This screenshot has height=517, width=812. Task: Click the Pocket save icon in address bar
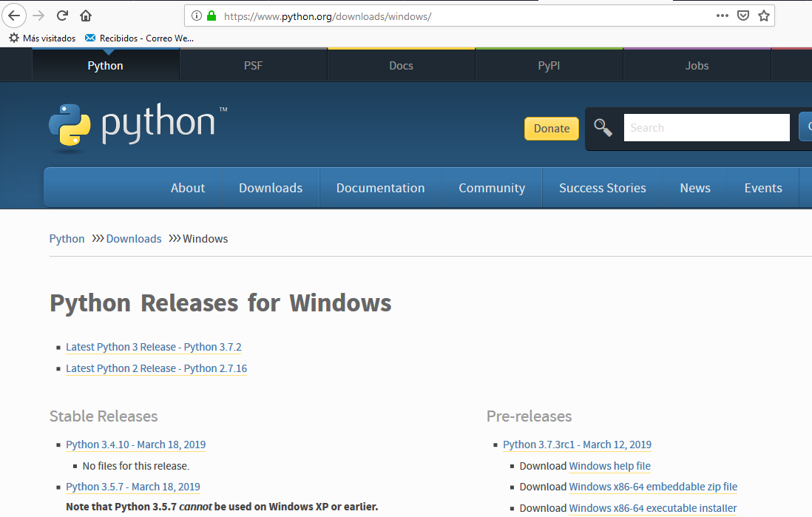743,16
